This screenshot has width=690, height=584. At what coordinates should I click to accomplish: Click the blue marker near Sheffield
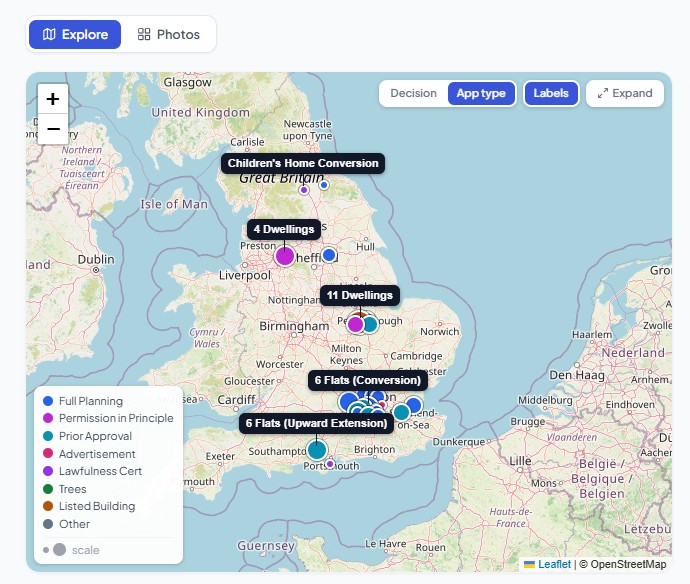pyautogui.click(x=329, y=255)
